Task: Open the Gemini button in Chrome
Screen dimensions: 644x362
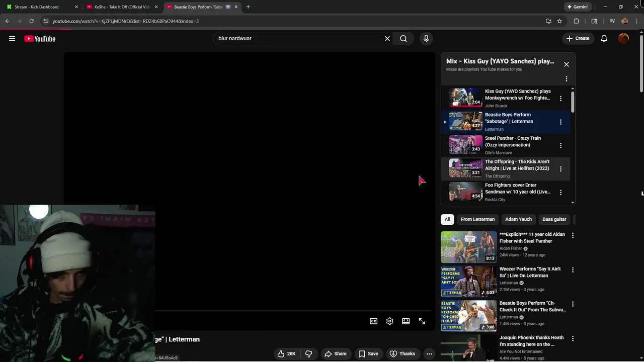Action: point(577,7)
